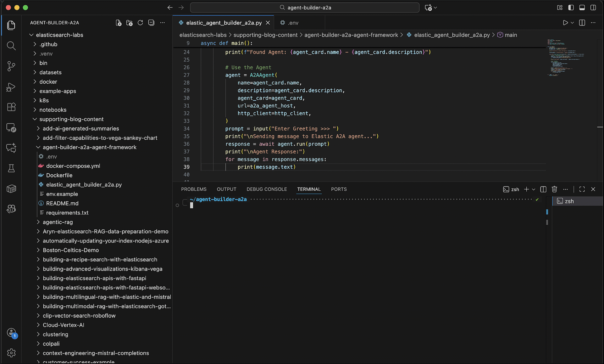Screen dimensions: 604x364
Task: Collapse all folders in the Explorer
Action: (151, 22)
